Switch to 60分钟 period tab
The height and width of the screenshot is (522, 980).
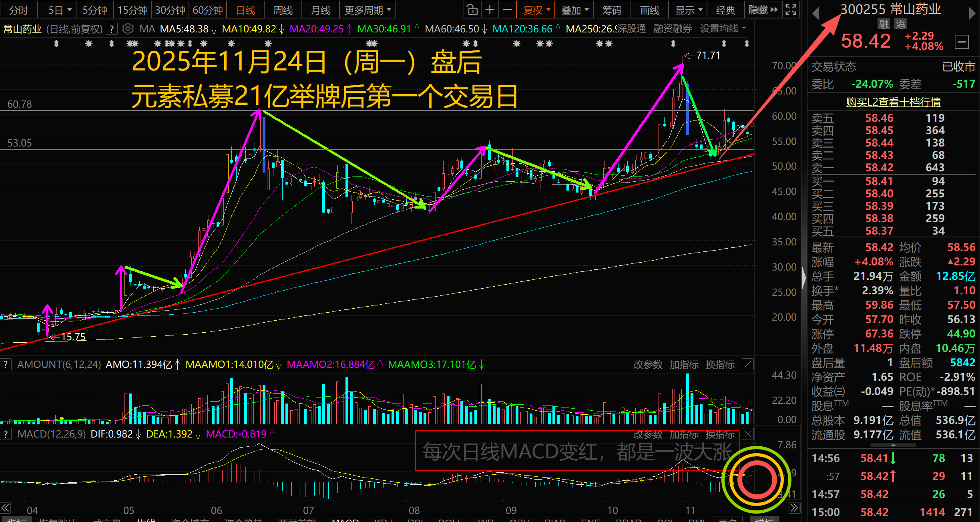pos(207,10)
